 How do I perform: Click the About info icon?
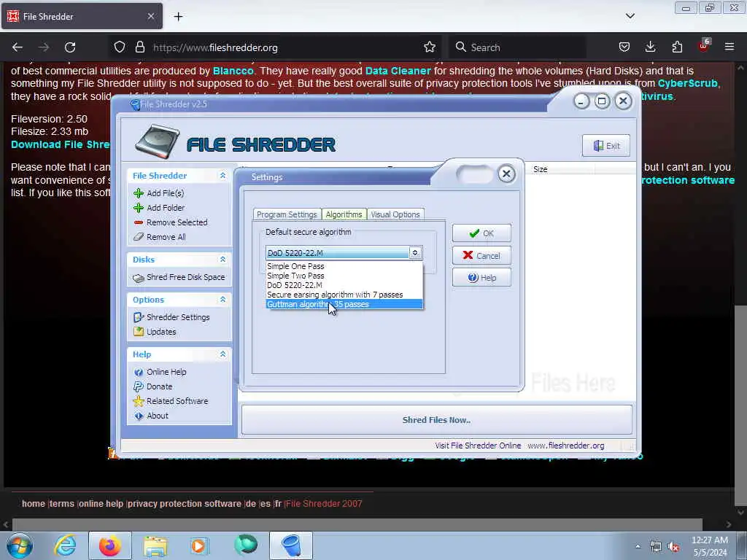click(x=139, y=416)
